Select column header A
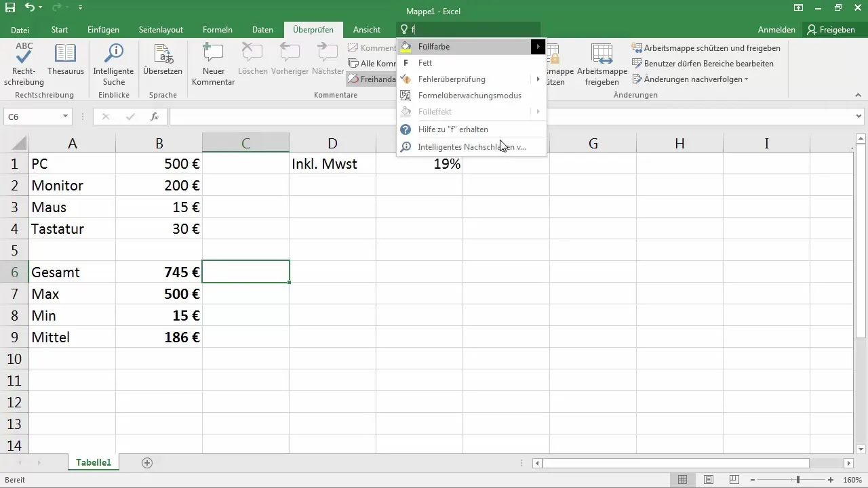The height and width of the screenshot is (488, 868). (72, 143)
